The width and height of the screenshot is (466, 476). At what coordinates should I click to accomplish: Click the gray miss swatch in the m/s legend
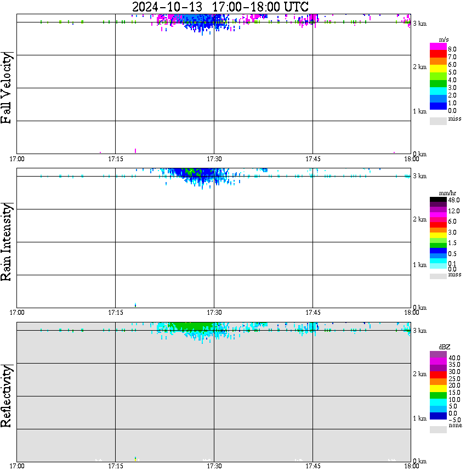[438, 121]
